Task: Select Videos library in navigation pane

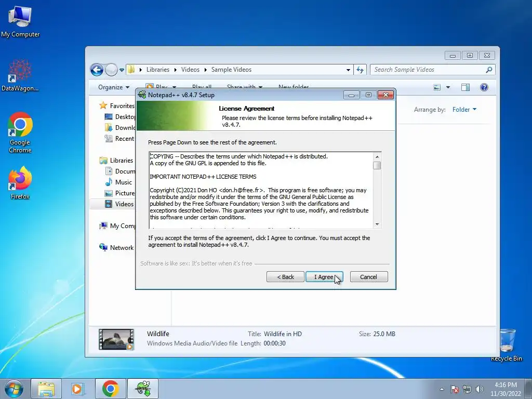Action: coord(119,204)
